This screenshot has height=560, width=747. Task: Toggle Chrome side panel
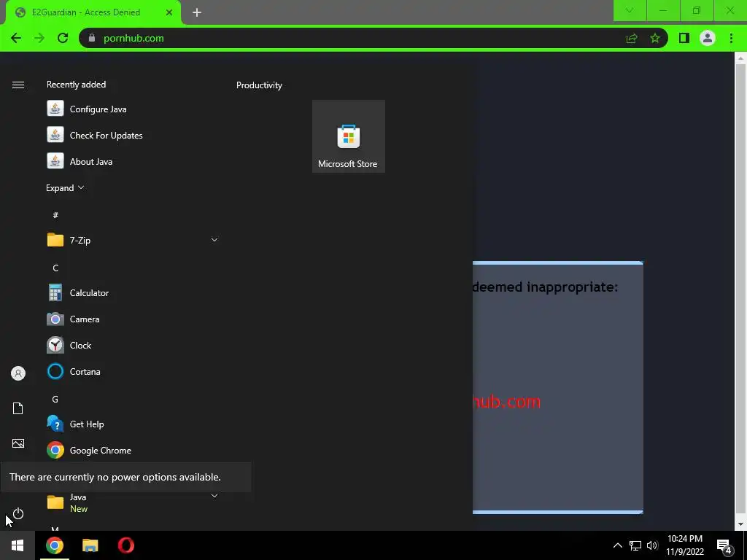(x=684, y=38)
